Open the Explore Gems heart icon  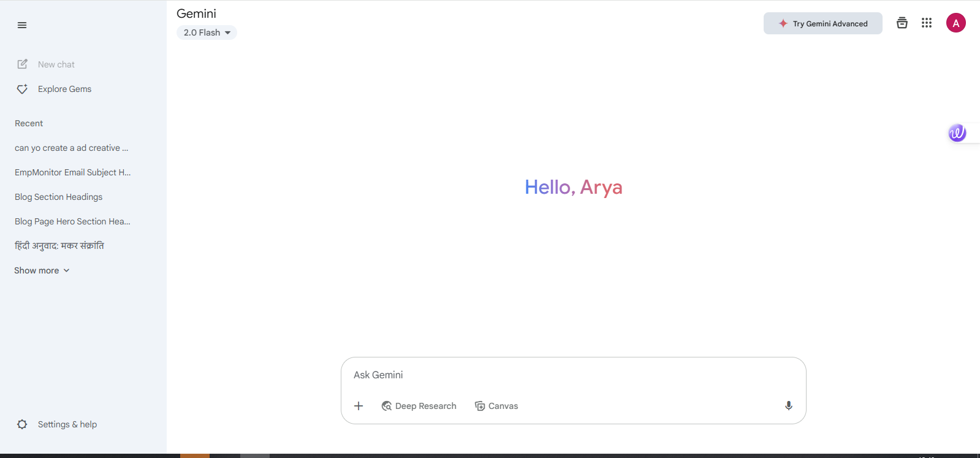pyautogui.click(x=23, y=89)
